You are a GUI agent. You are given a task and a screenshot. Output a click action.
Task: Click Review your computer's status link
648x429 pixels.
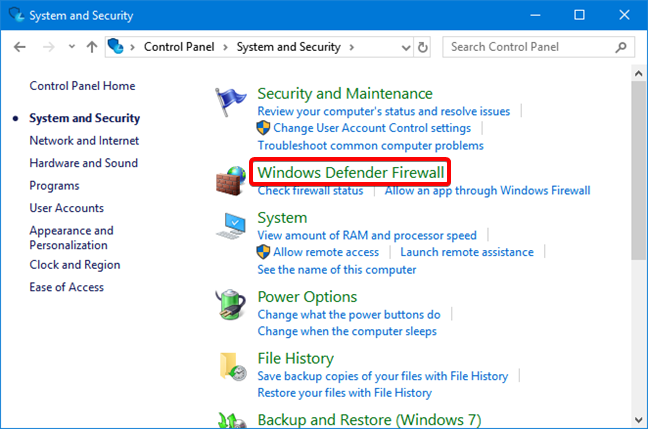pyautogui.click(x=384, y=111)
